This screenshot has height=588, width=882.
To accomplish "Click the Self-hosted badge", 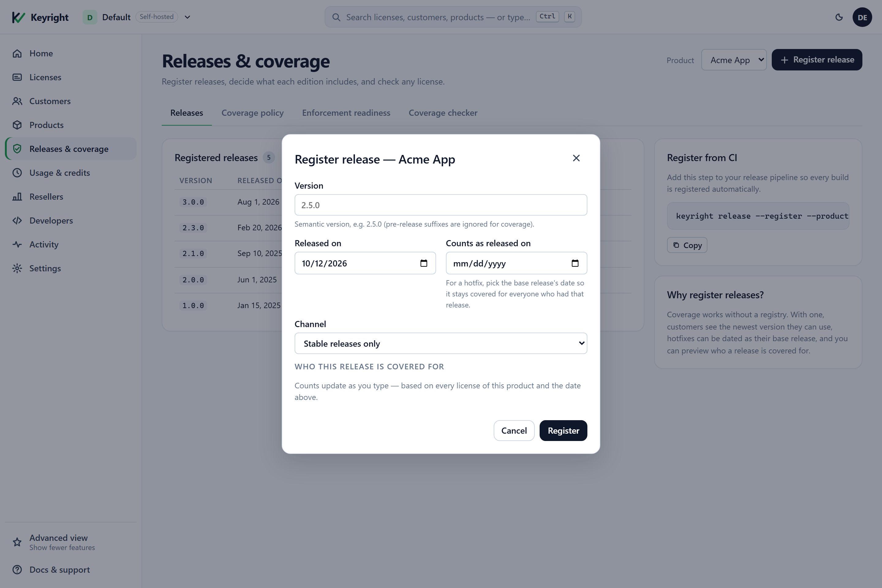I will 156,17.
